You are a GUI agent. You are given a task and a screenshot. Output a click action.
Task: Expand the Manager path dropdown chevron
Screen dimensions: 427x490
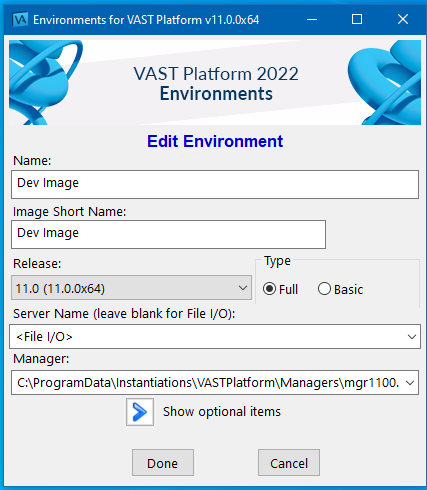pos(410,383)
